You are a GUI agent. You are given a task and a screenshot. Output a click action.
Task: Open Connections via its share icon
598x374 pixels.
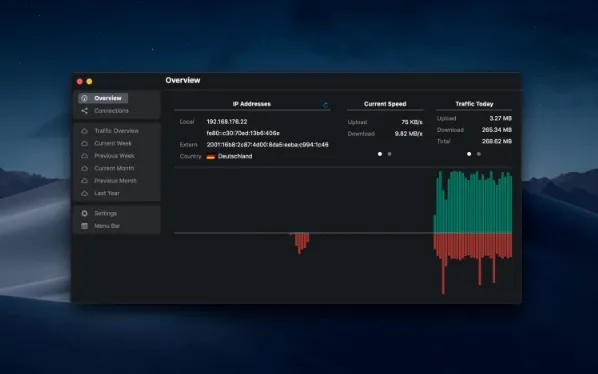pyautogui.click(x=85, y=111)
